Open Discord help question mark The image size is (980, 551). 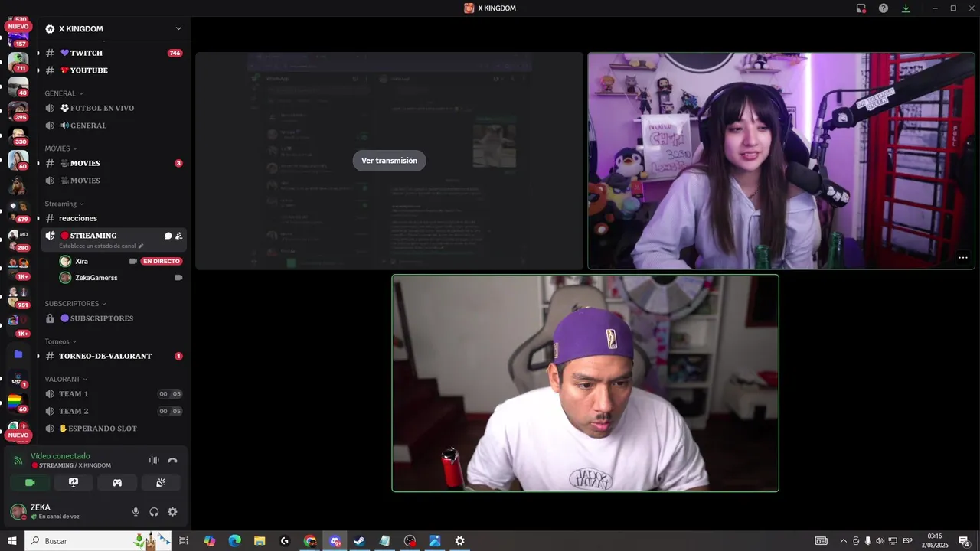tap(884, 8)
